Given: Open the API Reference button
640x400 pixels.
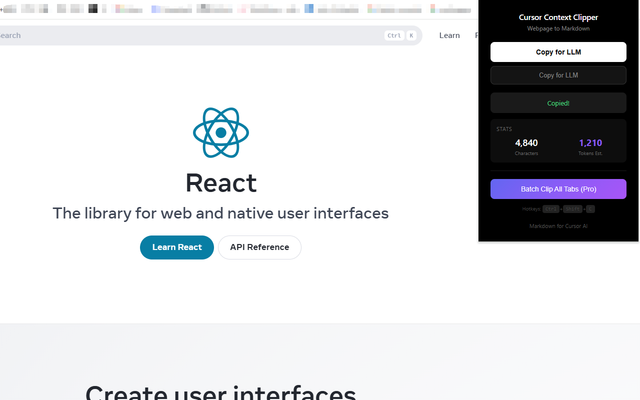Looking at the screenshot, I should point(260,247).
